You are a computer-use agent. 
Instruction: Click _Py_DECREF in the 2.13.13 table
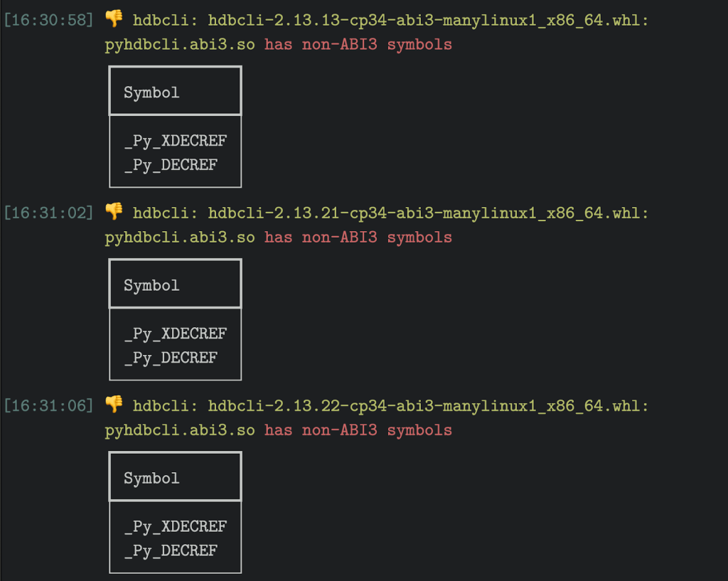click(x=171, y=165)
